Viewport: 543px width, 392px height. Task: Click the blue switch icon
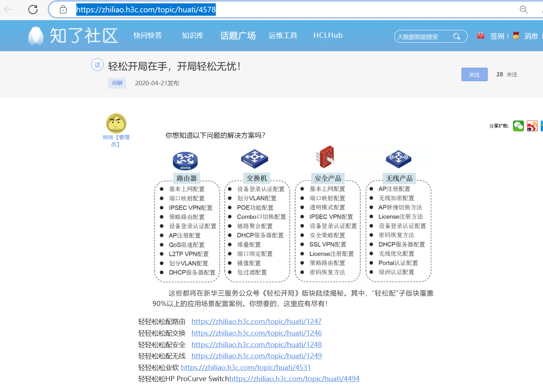(x=254, y=159)
